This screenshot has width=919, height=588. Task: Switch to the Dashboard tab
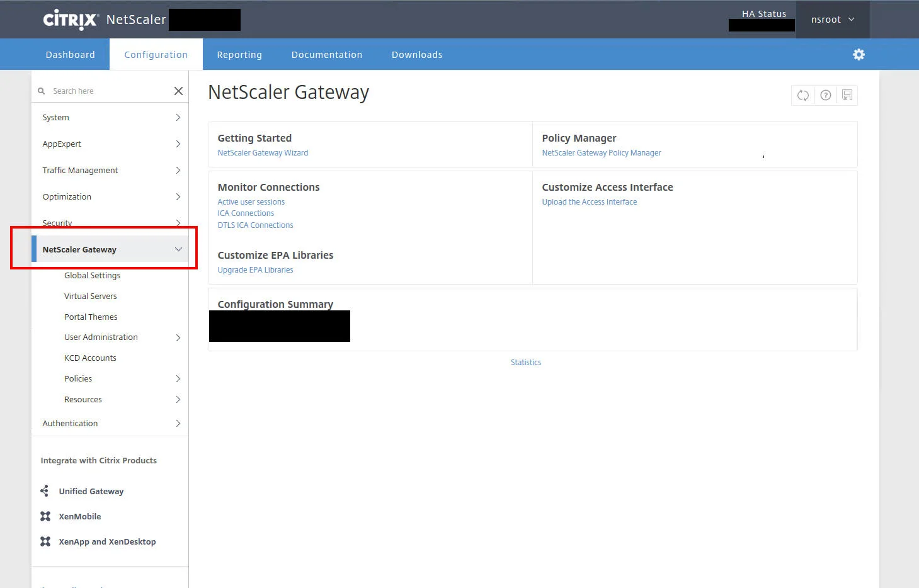[x=71, y=55]
